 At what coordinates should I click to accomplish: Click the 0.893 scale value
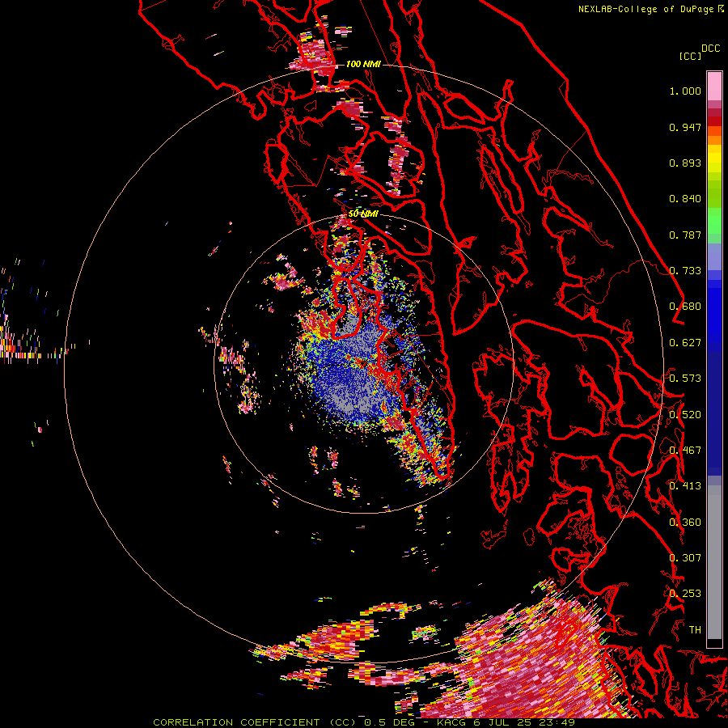[685, 163]
